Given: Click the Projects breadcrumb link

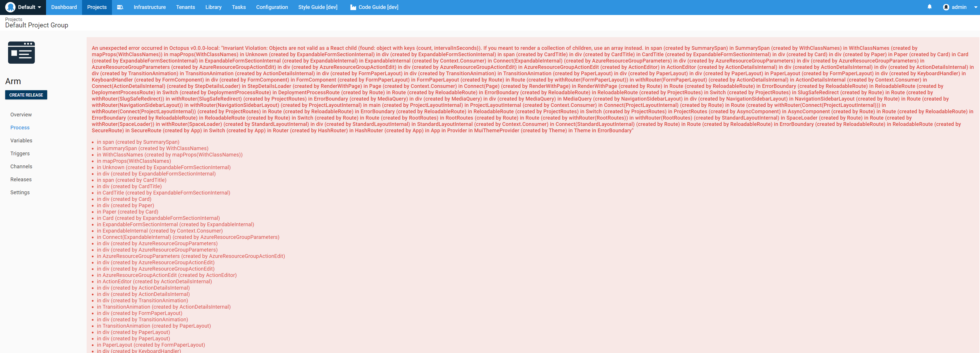Looking at the screenshot, I should [x=14, y=19].
